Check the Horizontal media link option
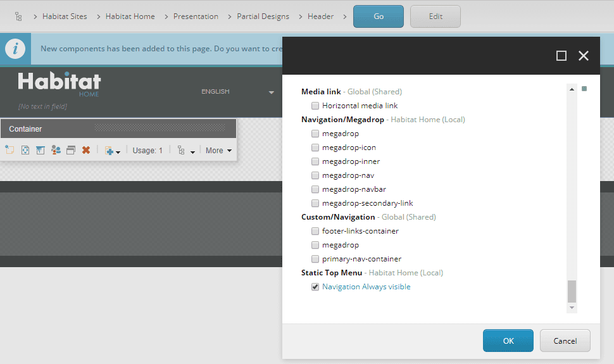Viewport: 614px width, 364px height. pyautogui.click(x=315, y=106)
